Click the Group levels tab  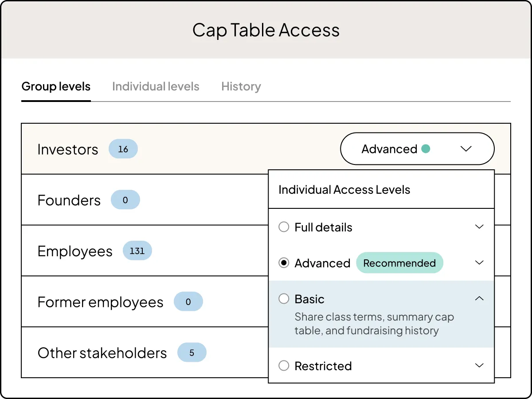coord(56,86)
